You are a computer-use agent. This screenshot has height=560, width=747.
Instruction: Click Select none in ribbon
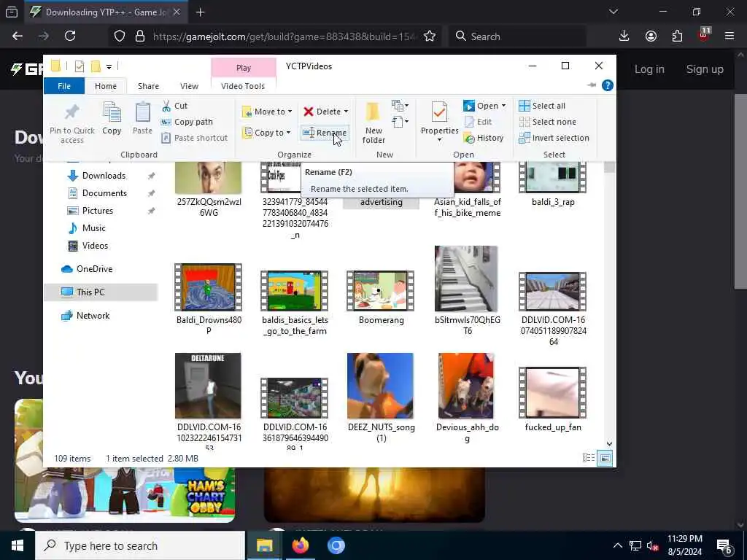coord(547,122)
